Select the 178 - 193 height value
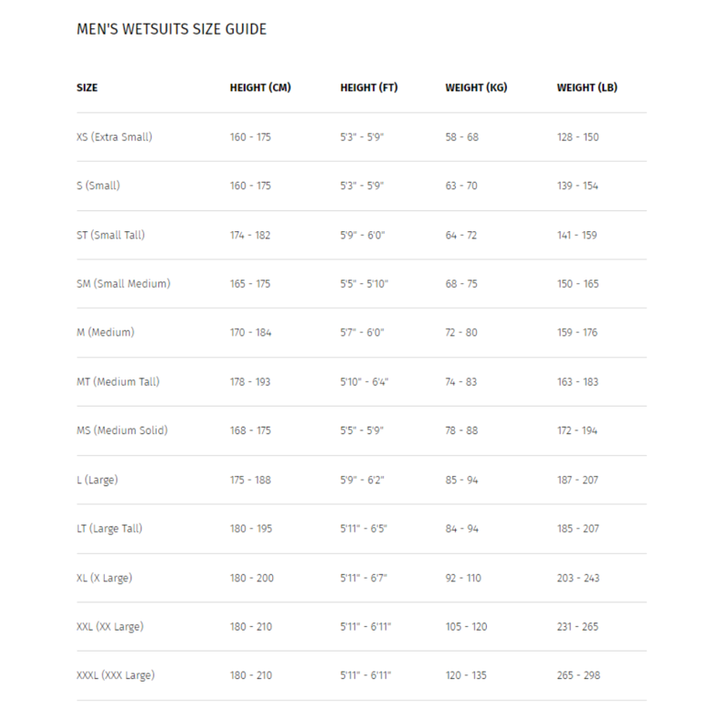This screenshot has height=728, width=728. click(x=250, y=381)
